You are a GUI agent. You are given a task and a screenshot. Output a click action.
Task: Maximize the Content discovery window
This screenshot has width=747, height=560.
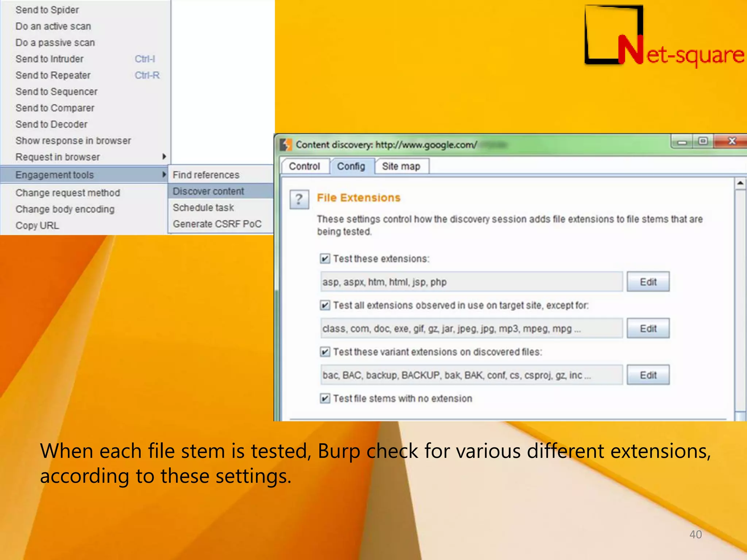click(703, 141)
